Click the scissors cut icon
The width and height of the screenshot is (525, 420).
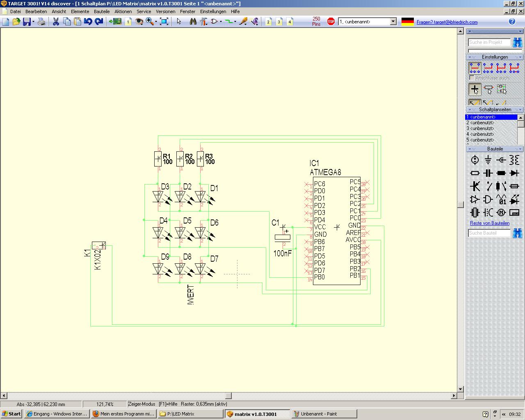click(x=56, y=22)
